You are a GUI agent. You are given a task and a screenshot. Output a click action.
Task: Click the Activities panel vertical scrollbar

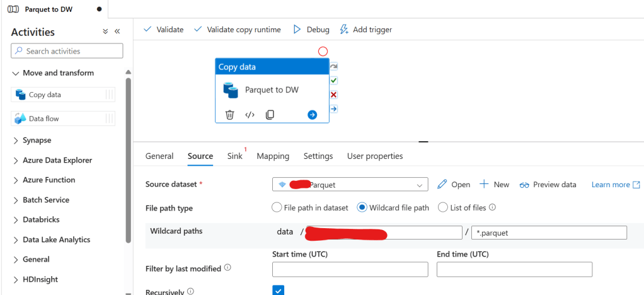point(129,158)
